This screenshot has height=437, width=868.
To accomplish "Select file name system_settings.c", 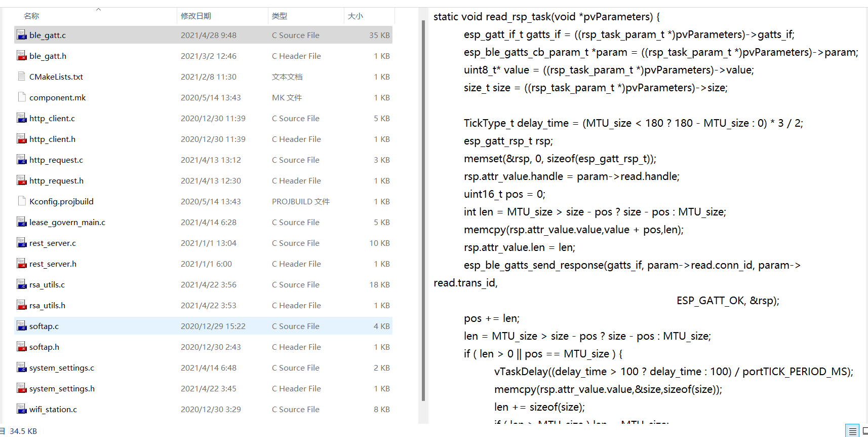I will coord(62,368).
